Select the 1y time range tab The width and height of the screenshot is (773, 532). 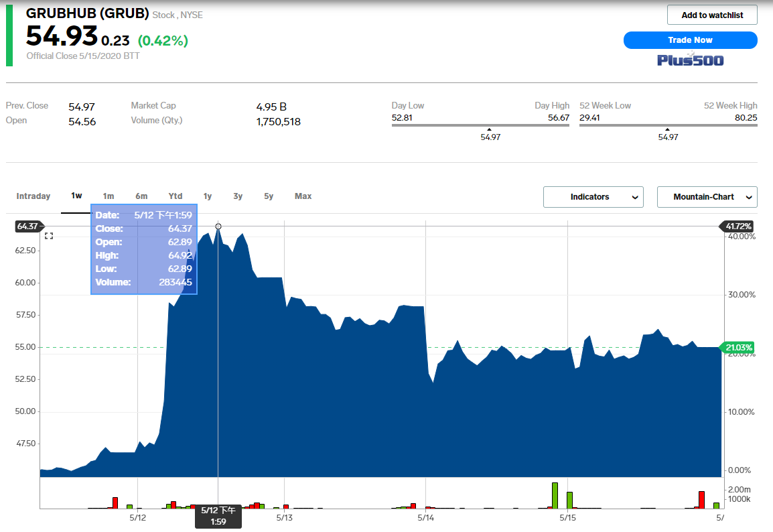(x=208, y=196)
